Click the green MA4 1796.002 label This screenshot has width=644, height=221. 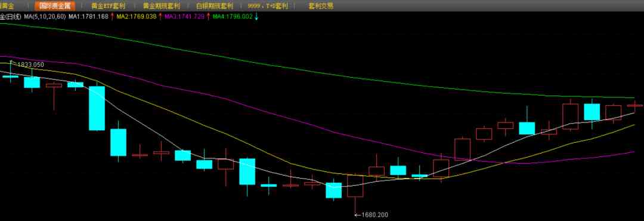pyautogui.click(x=233, y=17)
